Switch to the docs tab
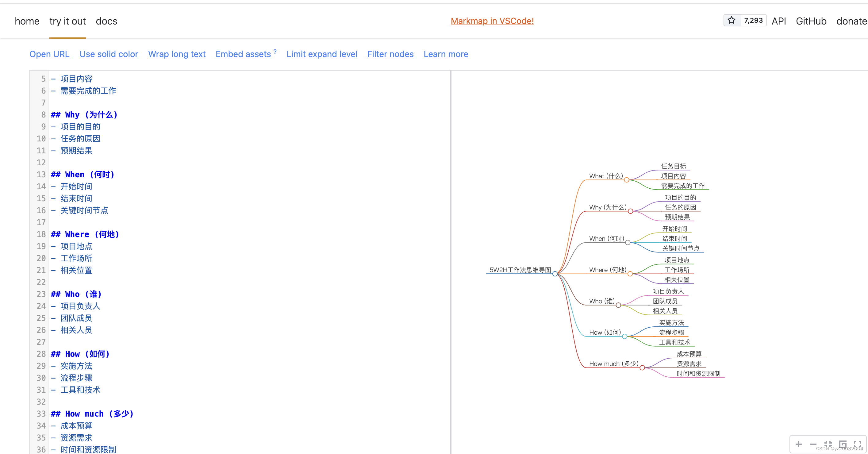The image size is (868, 454). (x=106, y=21)
